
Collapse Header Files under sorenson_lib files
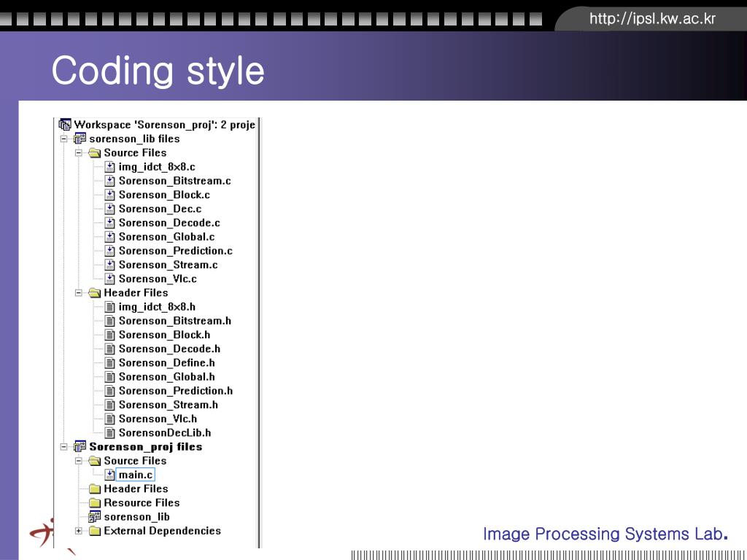coord(79,293)
